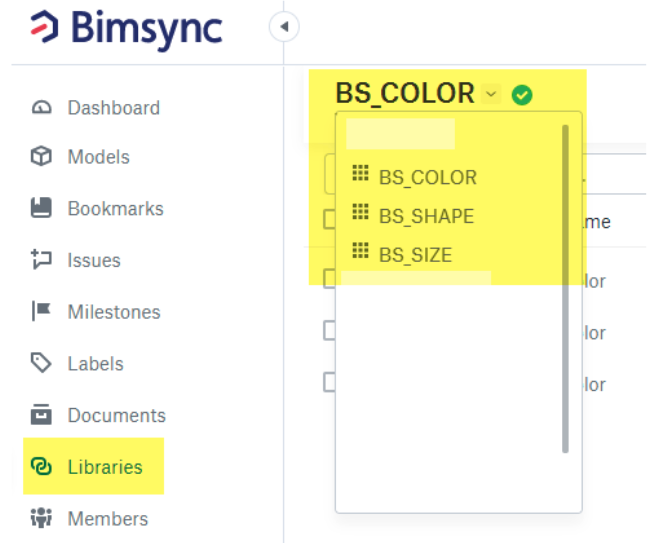Click the dropdown list scrollbar
The height and width of the screenshot is (543, 667).
click(565, 289)
